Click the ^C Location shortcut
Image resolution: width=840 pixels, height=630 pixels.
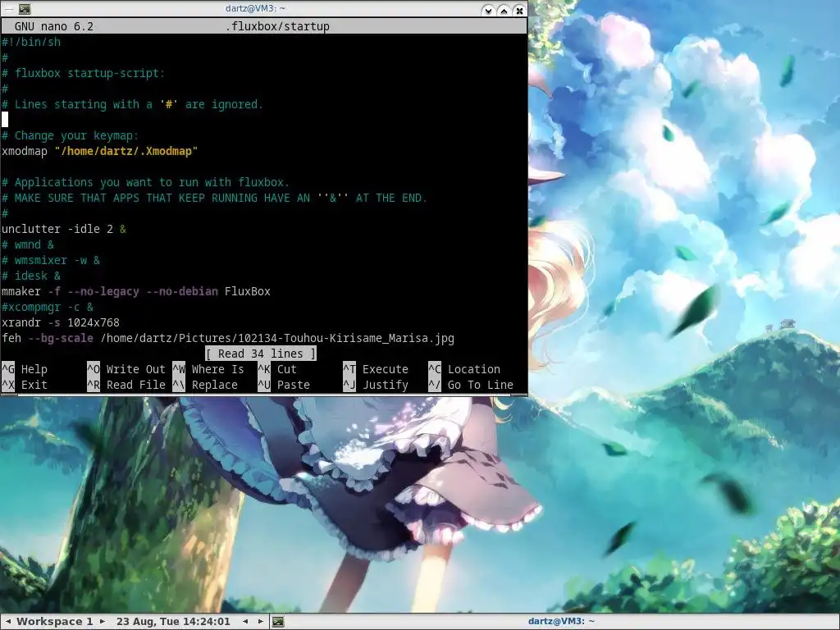point(464,369)
